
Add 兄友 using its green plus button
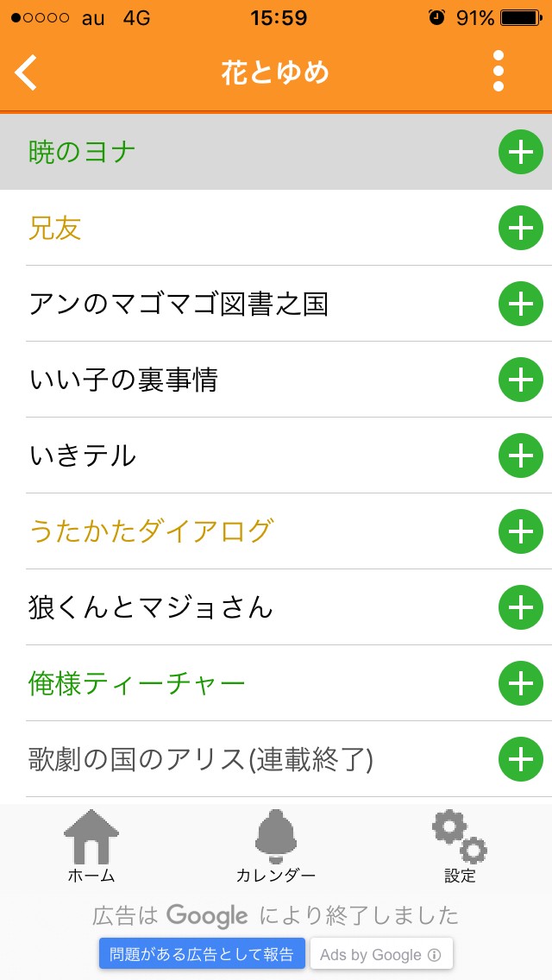coord(521,229)
